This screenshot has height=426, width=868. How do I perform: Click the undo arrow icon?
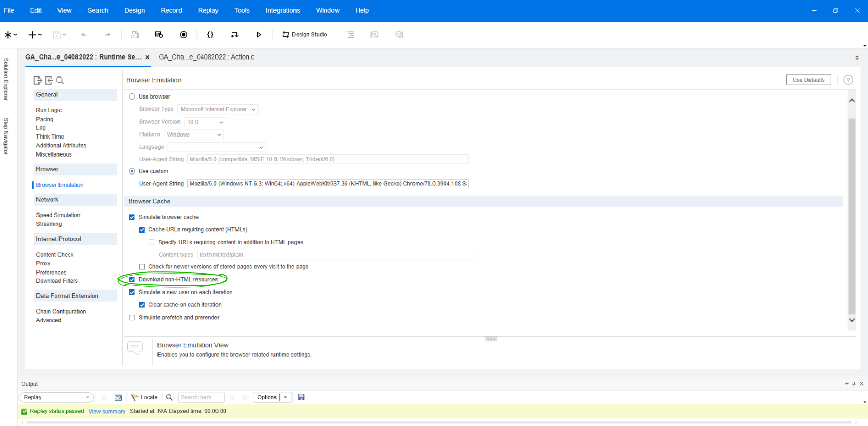[x=84, y=35]
